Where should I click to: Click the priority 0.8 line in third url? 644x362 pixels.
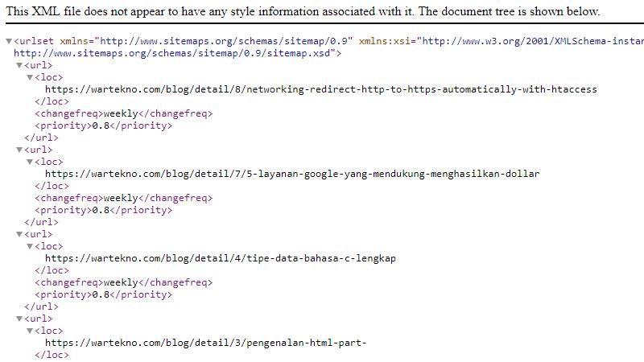point(104,294)
